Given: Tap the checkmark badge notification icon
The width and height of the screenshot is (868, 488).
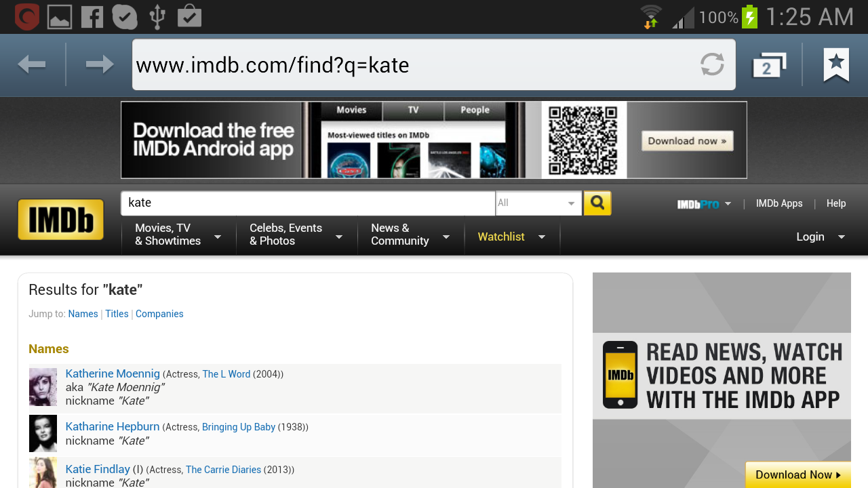Looking at the screenshot, I should pyautogui.click(x=125, y=17).
